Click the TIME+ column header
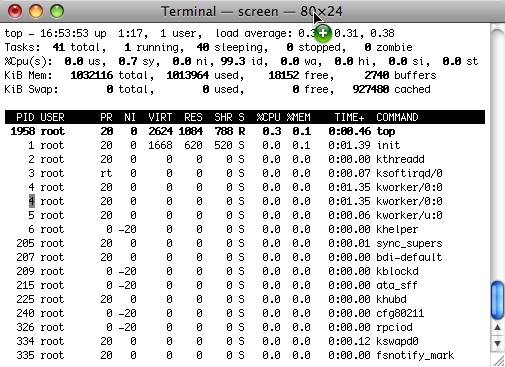This screenshot has width=505, height=367. 349,117
